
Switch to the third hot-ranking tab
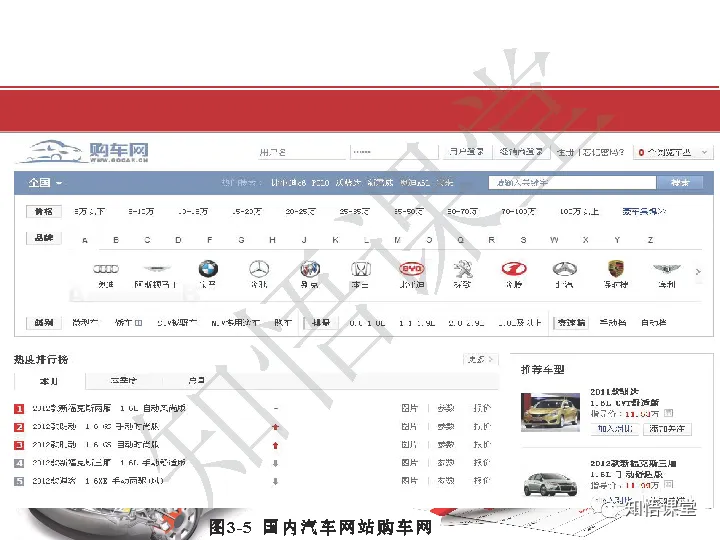[197, 380]
